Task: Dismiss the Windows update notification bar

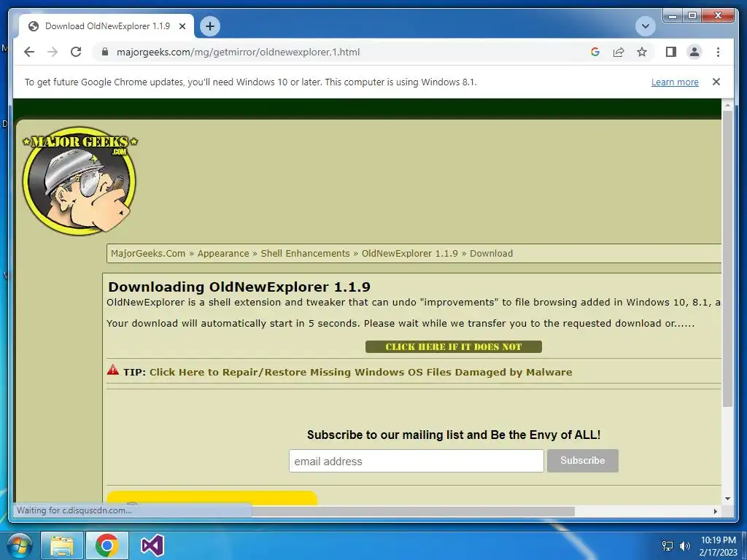Action: pos(716,82)
